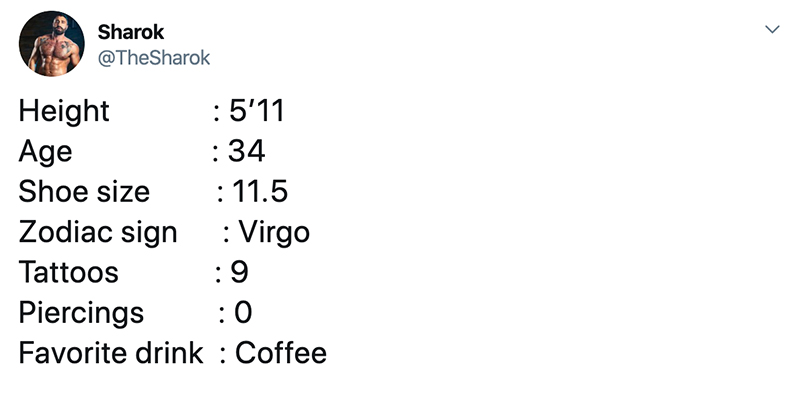Screen dimensions: 800x400
Task: Open the Sharok profile avatar photo
Action: tap(52, 44)
